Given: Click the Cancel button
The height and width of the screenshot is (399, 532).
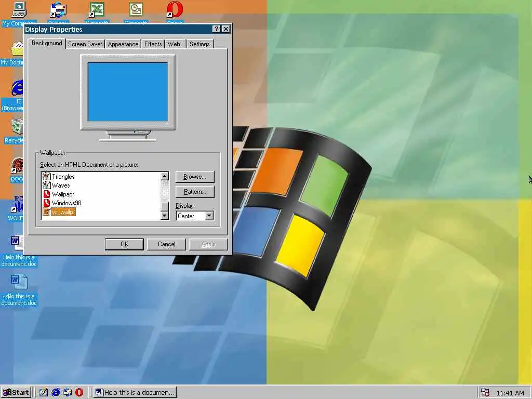Looking at the screenshot, I should tap(166, 244).
